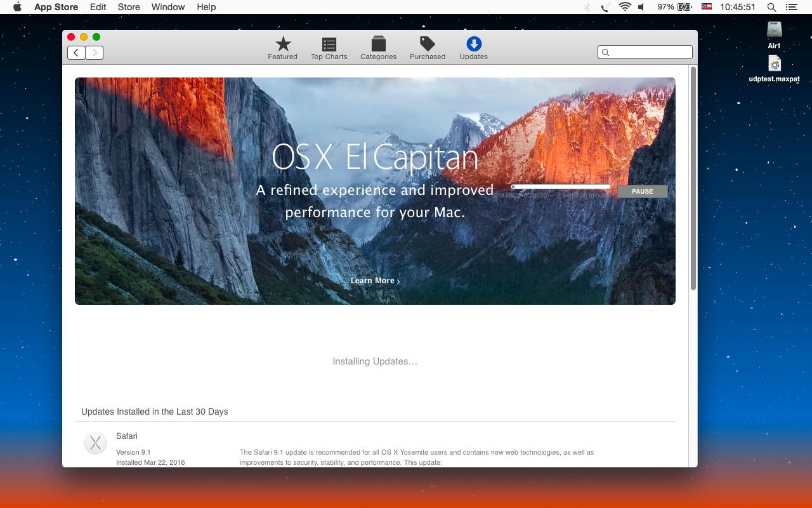
Task: Close the App Store window with red button
Action: (71, 37)
